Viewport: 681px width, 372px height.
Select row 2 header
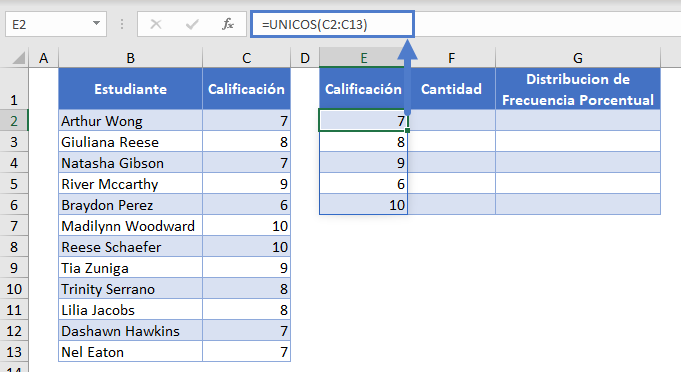point(14,121)
